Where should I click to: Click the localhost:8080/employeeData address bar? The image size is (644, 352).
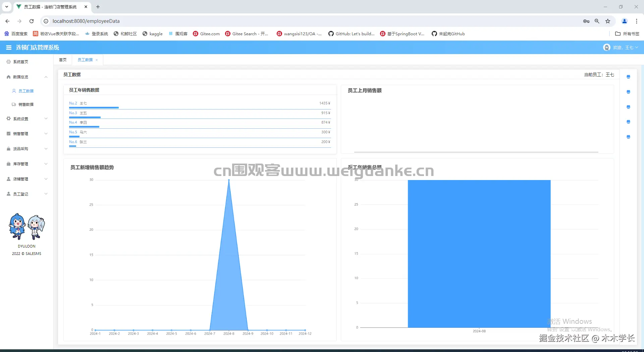pos(86,21)
